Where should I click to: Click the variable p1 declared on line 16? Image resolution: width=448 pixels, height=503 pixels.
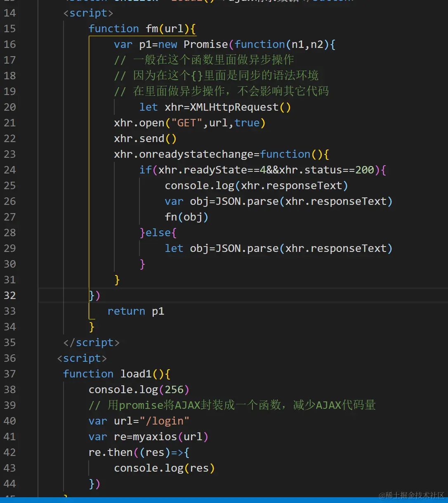point(146,44)
